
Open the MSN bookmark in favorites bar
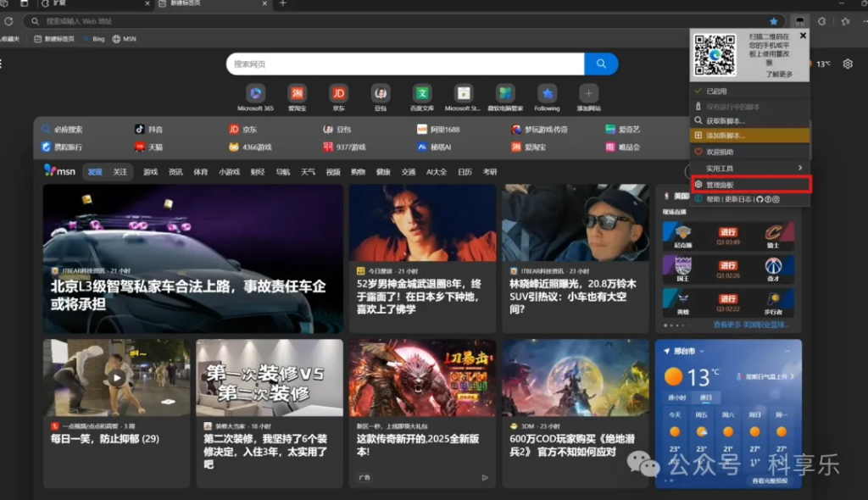125,39
